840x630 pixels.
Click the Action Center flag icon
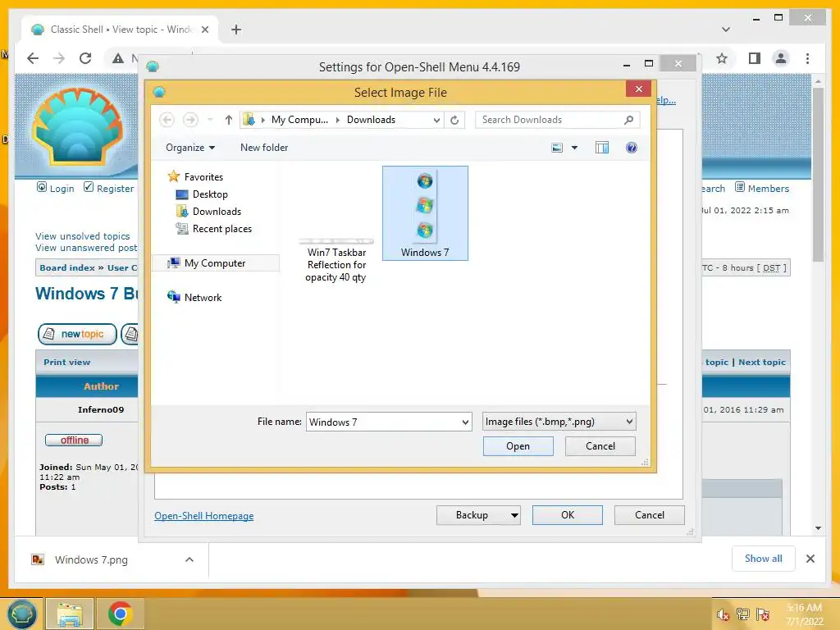click(x=763, y=614)
